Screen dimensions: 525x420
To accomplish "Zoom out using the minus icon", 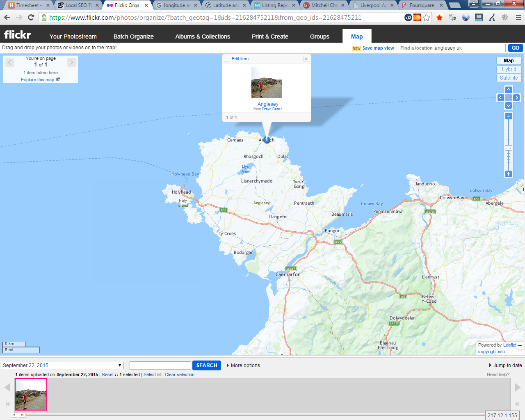I will tap(509, 116).
